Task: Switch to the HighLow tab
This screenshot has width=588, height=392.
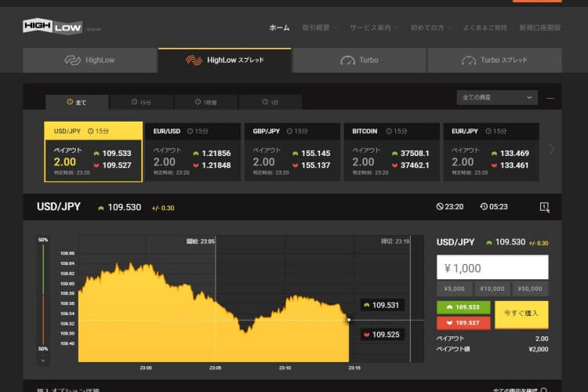Action: pyautogui.click(x=89, y=60)
